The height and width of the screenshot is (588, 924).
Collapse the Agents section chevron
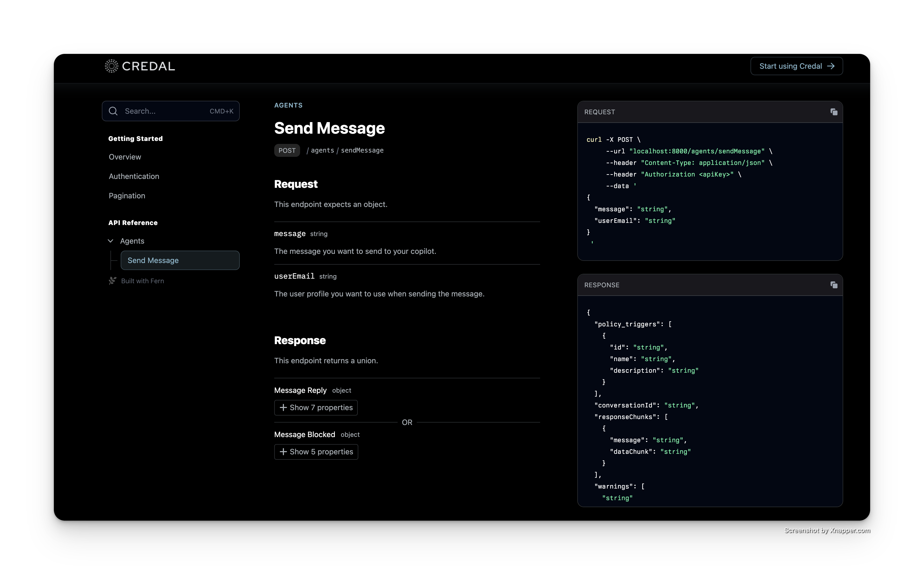click(110, 241)
